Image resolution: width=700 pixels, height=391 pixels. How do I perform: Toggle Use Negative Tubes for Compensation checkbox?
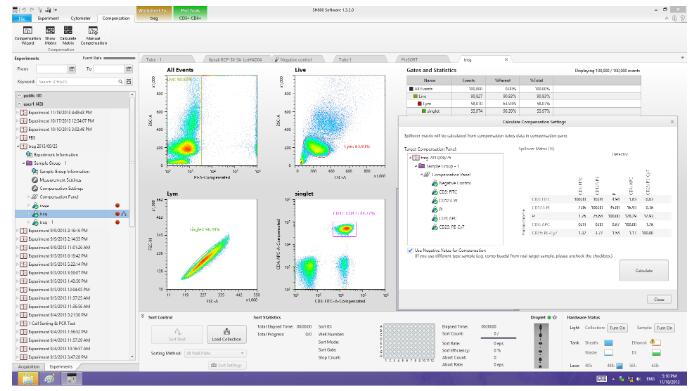410,250
